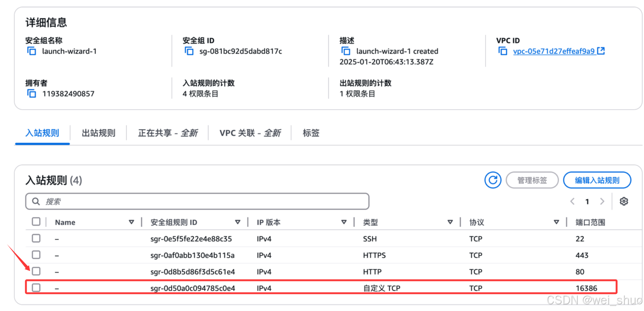Screen dimensions: 644x311
Task: Copy the security group description text
Action: (346, 51)
